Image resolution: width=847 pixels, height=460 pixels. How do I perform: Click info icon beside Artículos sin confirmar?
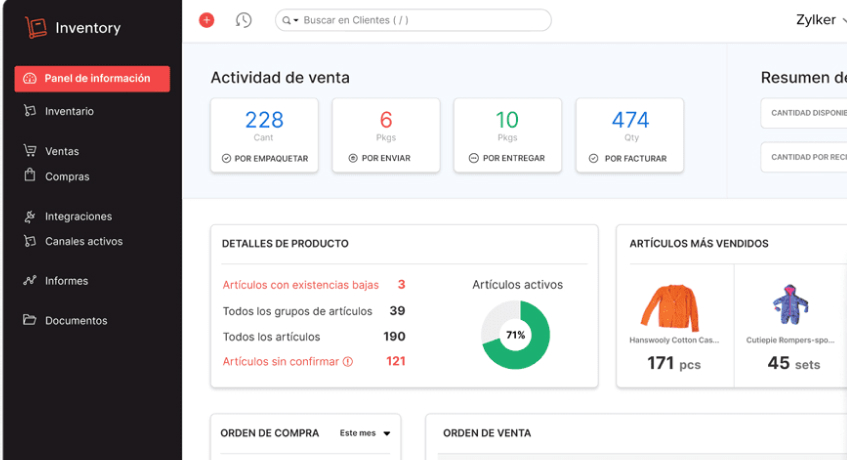(x=348, y=362)
